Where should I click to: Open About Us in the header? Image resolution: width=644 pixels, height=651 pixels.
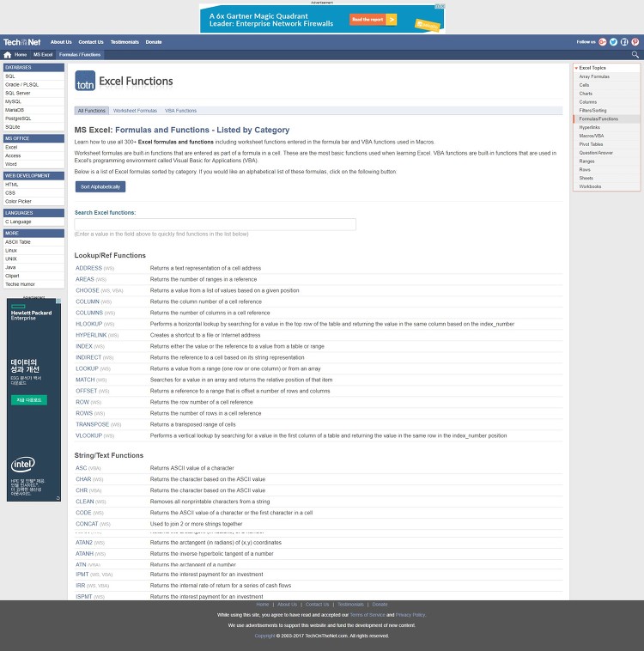coord(61,42)
